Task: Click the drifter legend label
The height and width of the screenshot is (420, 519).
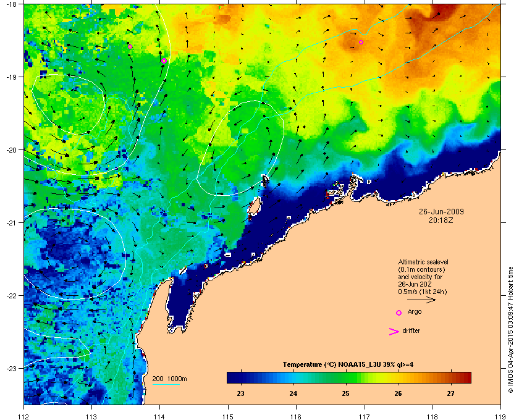Action: [x=411, y=330]
